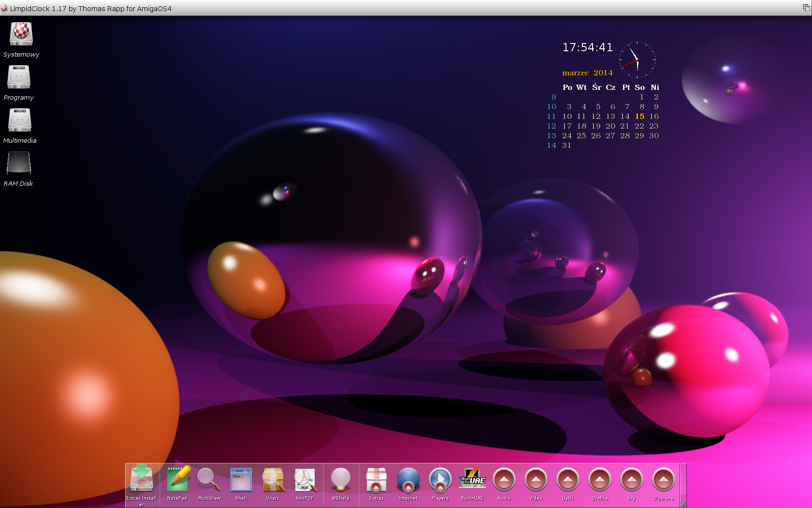Click the screen depth gadget in title bar
The image size is (812, 508).
[806, 8]
